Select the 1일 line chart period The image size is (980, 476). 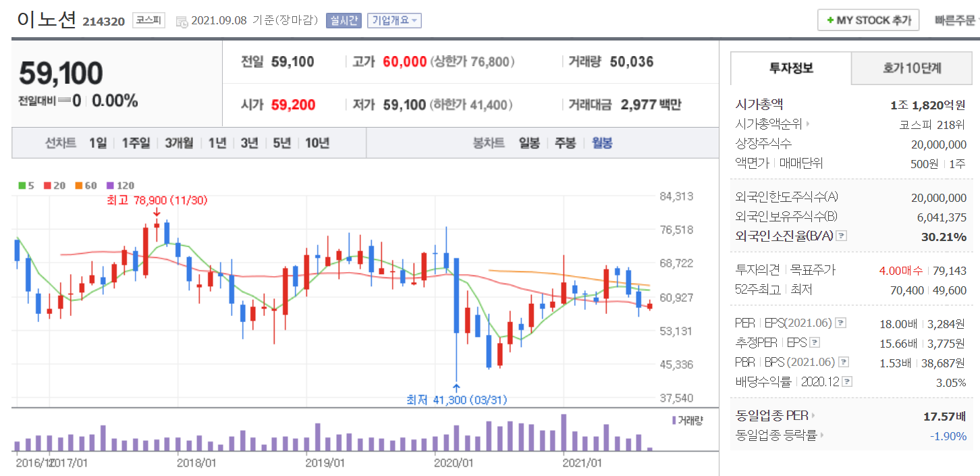(98, 142)
